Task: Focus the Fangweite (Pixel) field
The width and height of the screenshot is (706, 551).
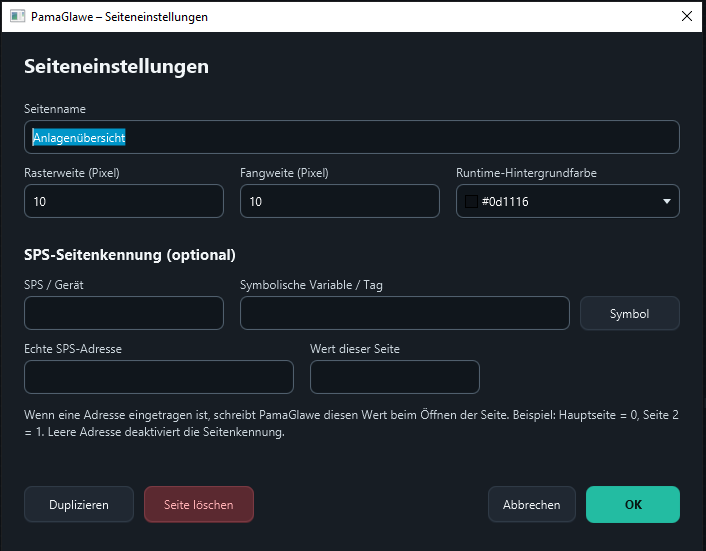Action: tap(339, 201)
